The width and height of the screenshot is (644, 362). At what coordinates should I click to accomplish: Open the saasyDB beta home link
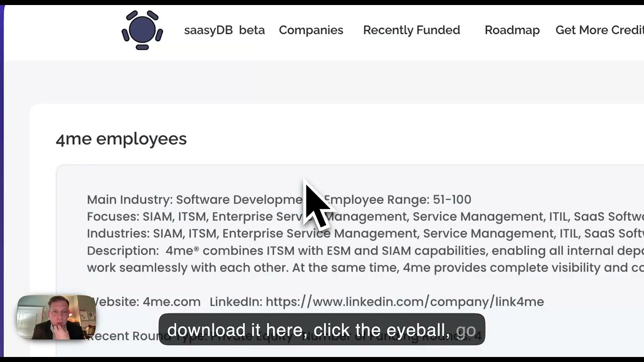224,30
